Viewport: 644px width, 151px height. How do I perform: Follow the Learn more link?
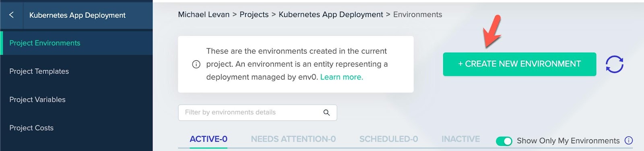click(341, 77)
